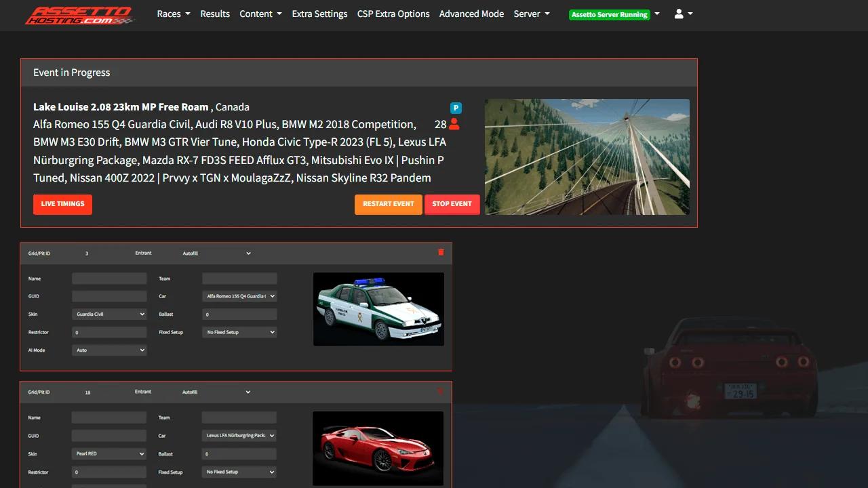The width and height of the screenshot is (868, 488).
Task: Open Entrant Autofill dropdown for Grid ID 3
Action: (216, 253)
